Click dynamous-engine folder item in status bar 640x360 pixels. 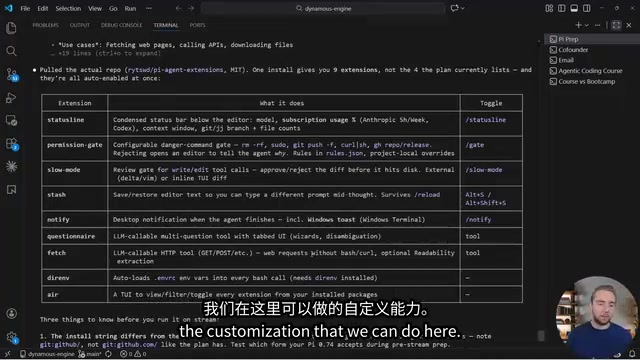point(47,354)
